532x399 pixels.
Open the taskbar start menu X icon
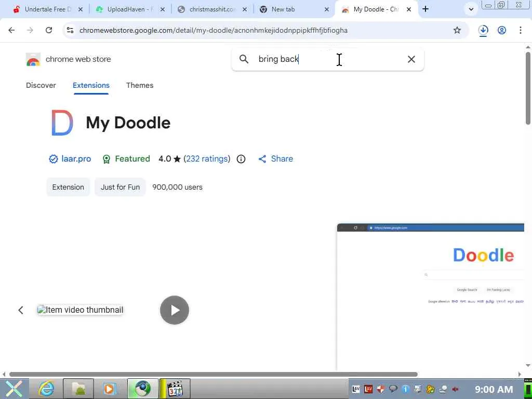[14, 389]
